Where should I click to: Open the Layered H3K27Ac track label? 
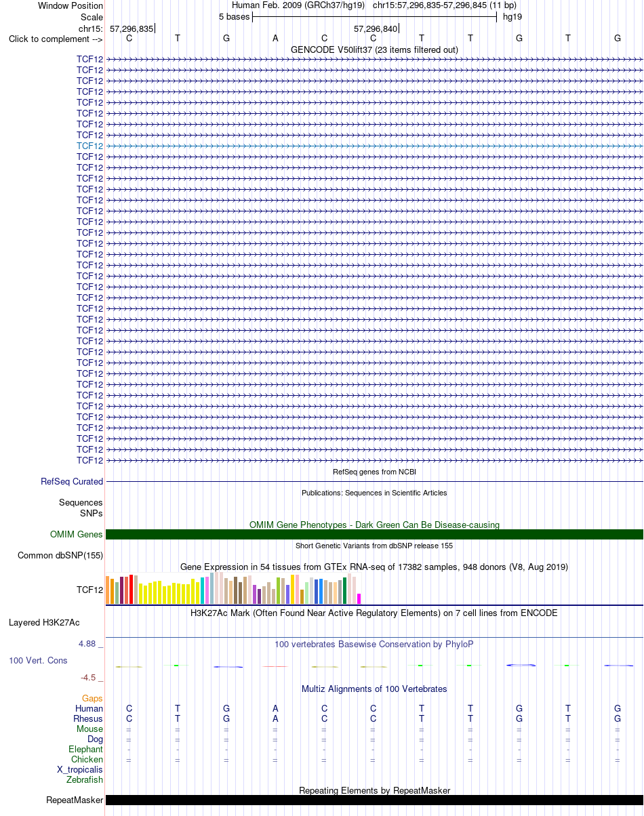pos(44,622)
